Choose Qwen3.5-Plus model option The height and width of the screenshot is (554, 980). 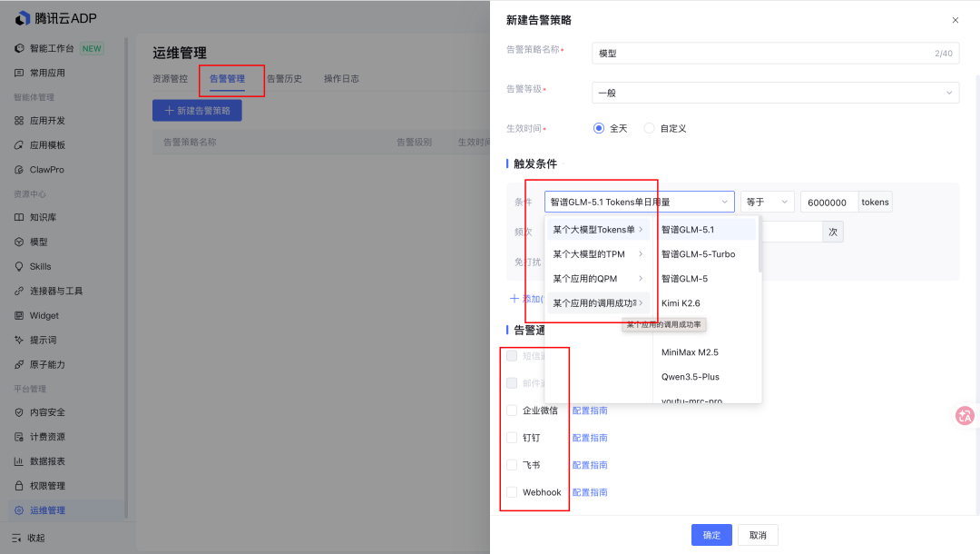(706, 376)
